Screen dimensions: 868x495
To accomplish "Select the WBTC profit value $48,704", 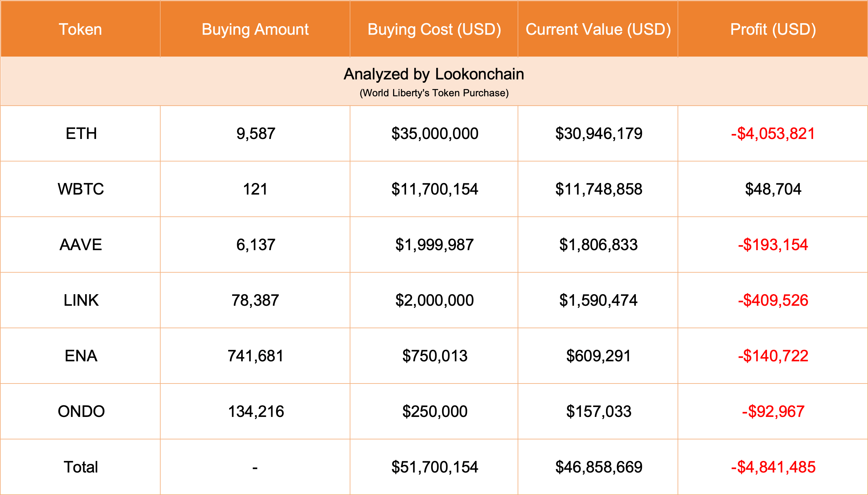I will point(773,189).
